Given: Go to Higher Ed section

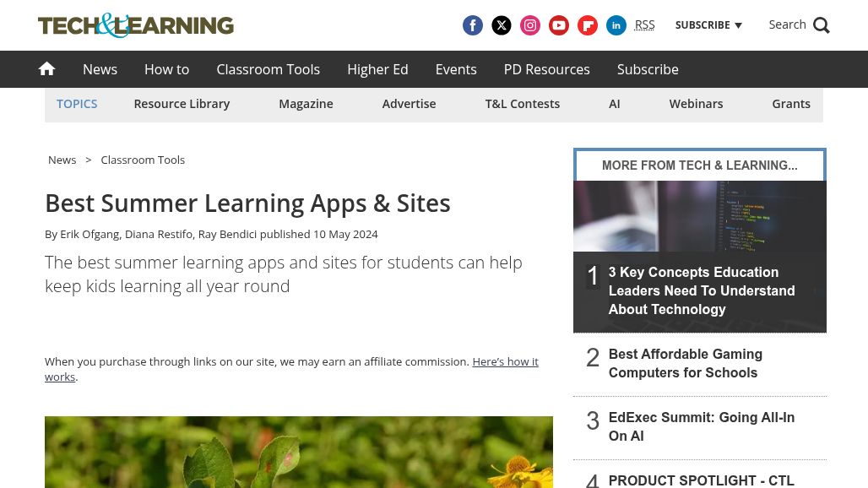Looking at the screenshot, I should (377, 69).
